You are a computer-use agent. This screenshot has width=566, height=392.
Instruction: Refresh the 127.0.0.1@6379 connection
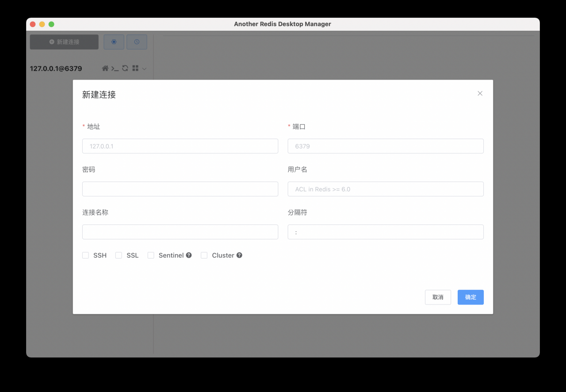pyautogui.click(x=125, y=69)
